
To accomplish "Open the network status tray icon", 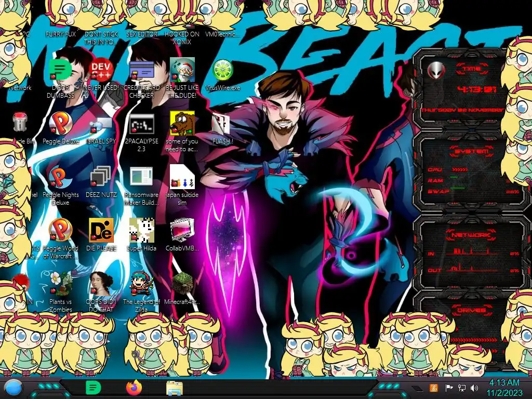I will (x=461, y=388).
